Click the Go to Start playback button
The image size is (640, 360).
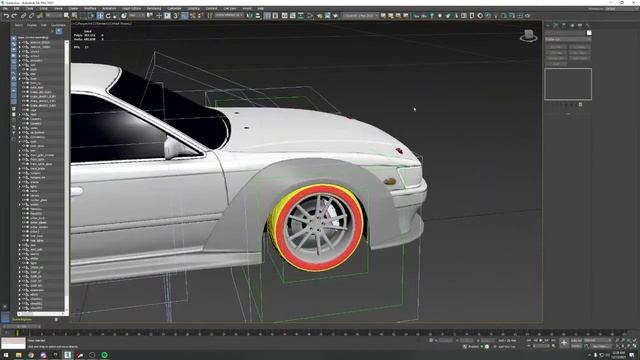coord(529,340)
